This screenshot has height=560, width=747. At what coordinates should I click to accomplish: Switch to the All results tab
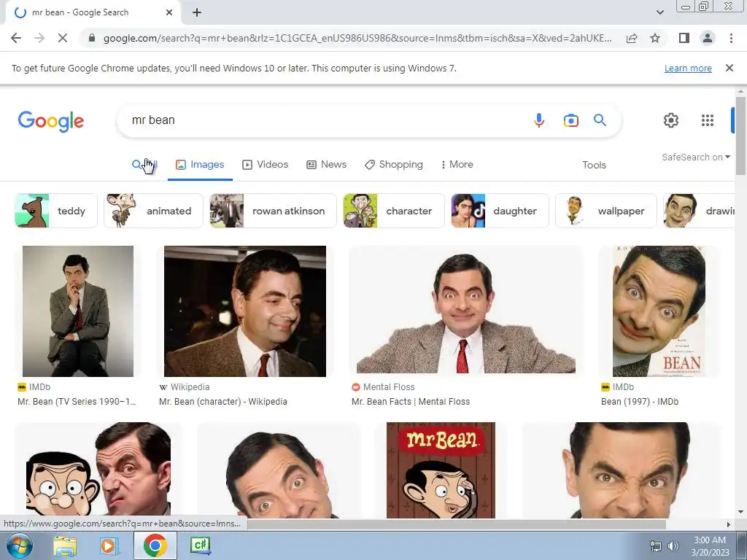tap(144, 164)
